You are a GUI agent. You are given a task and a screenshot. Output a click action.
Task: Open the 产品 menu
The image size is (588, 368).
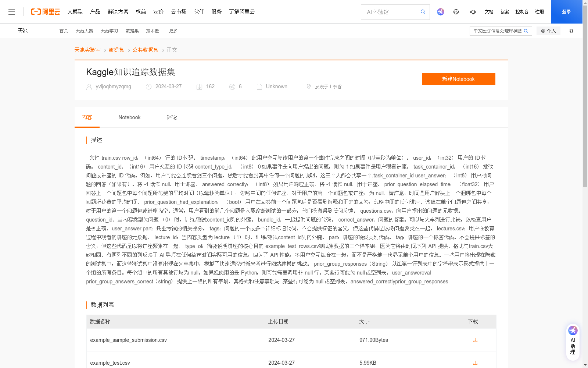pyautogui.click(x=95, y=12)
